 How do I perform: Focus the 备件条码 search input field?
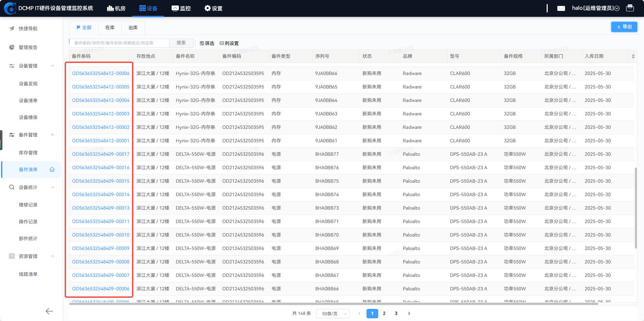pyautogui.click(x=119, y=43)
